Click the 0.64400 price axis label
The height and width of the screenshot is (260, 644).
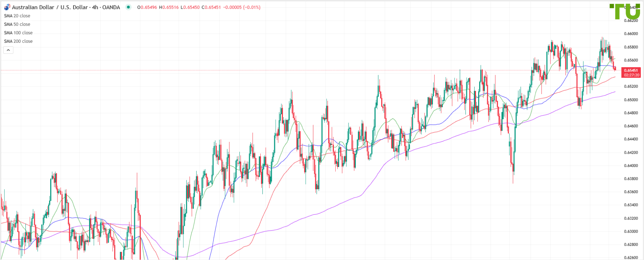(x=631, y=139)
